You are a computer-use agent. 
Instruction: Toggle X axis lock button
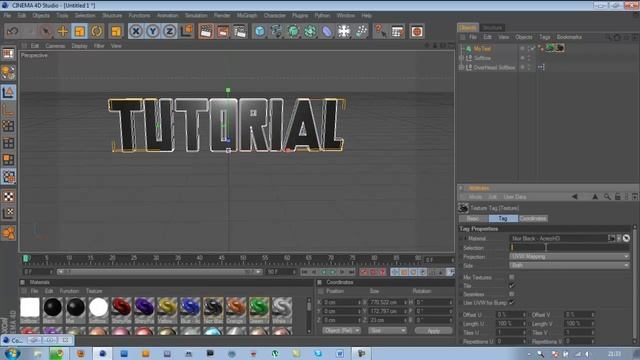pyautogui.click(x=136, y=31)
